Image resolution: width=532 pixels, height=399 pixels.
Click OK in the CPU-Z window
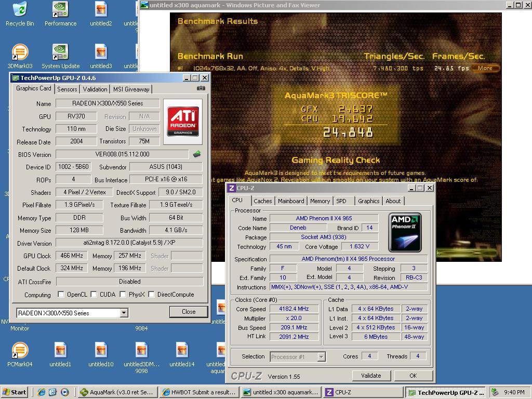(x=413, y=376)
